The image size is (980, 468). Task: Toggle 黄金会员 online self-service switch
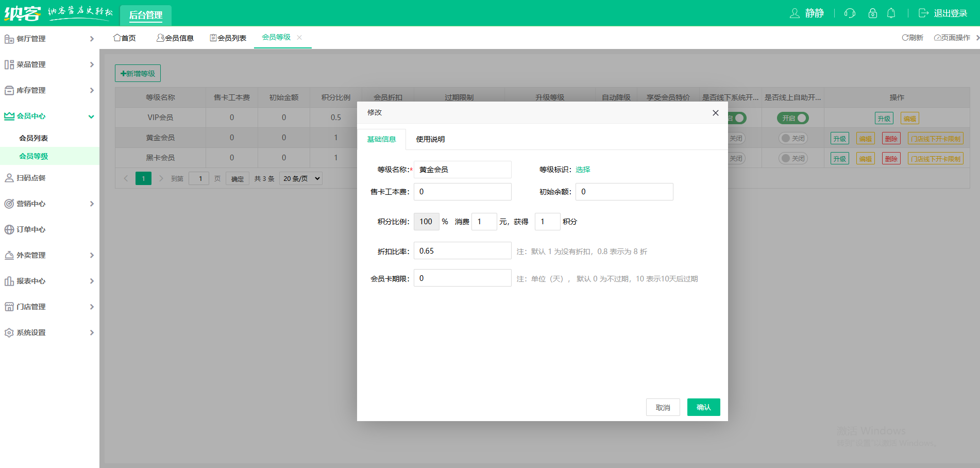tap(792, 138)
